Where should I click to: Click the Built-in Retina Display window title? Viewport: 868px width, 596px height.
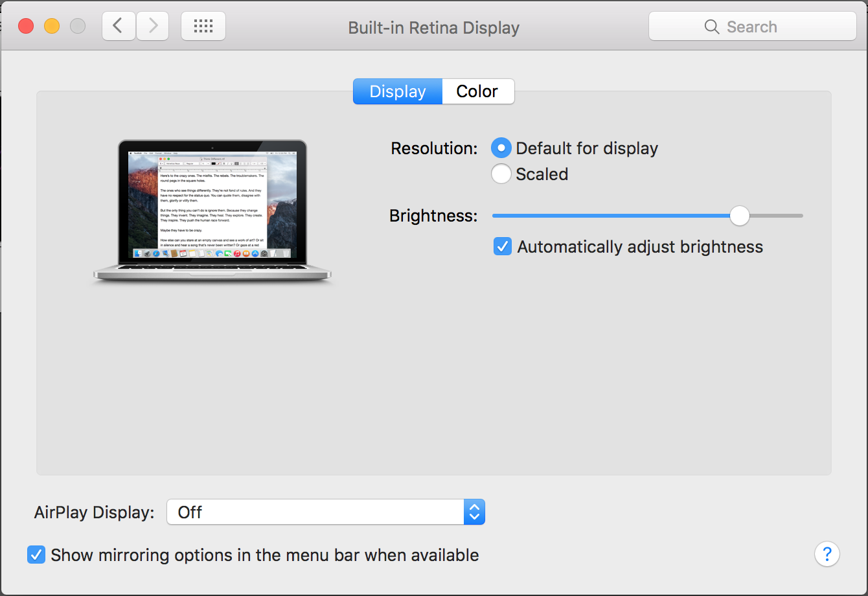(434, 27)
